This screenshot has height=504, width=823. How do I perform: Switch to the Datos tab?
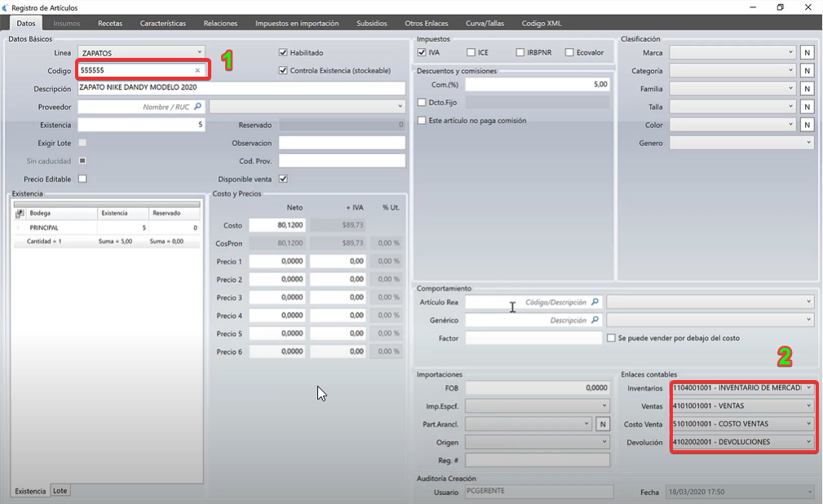[26, 23]
